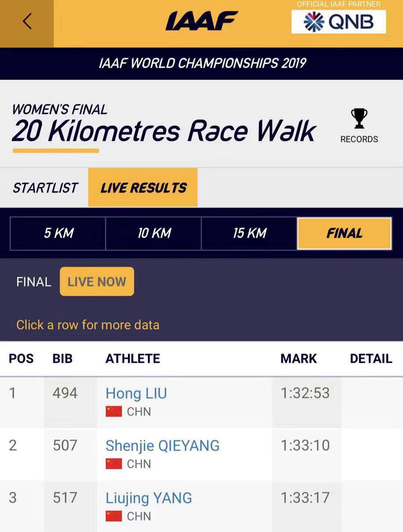Viewport: 403px width, 532px height.
Task: Tap China flag under Hong LIU
Action: click(x=114, y=411)
